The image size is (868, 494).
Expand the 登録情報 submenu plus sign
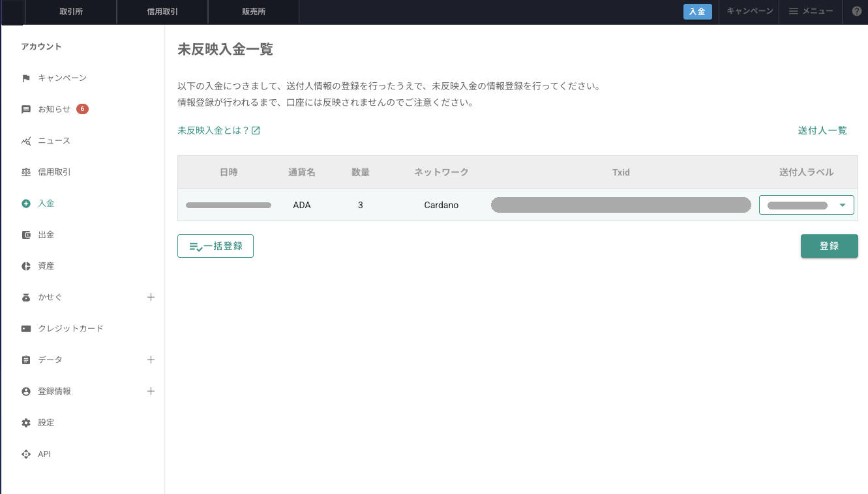coord(151,391)
